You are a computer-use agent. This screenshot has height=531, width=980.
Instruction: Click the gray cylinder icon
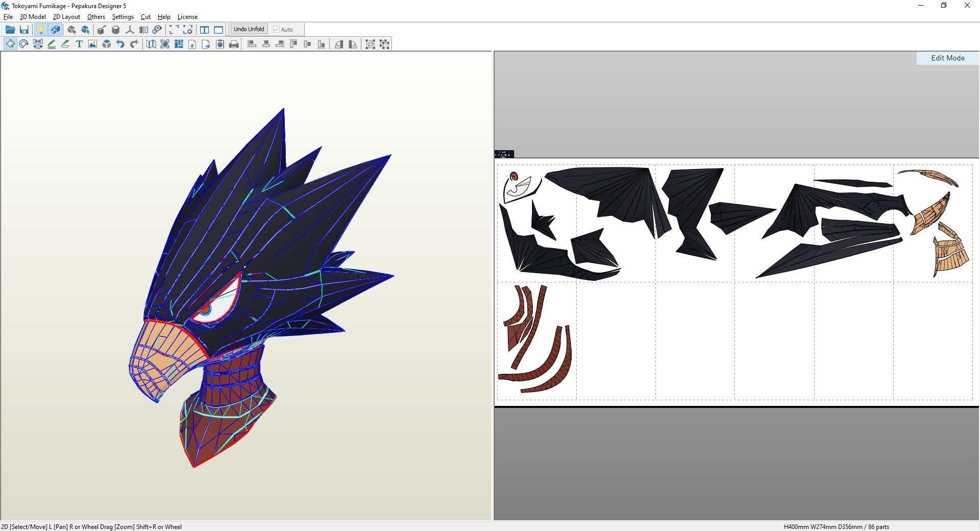[x=116, y=30]
